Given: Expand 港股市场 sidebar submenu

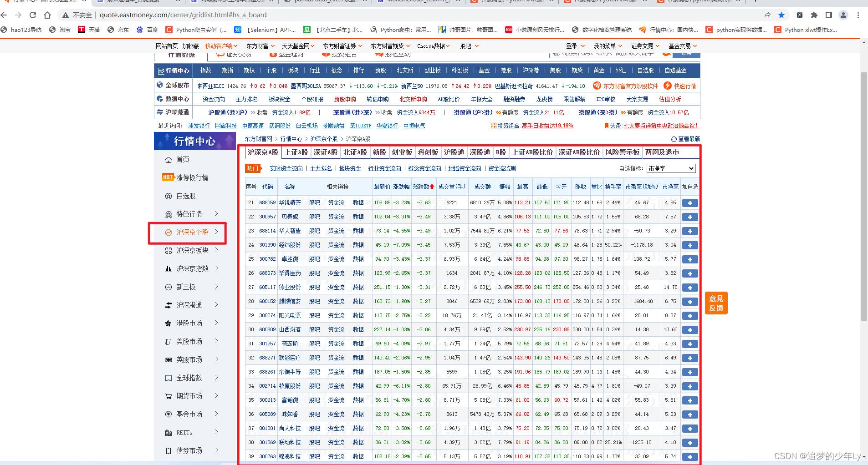Looking at the screenshot, I should 217,323.
